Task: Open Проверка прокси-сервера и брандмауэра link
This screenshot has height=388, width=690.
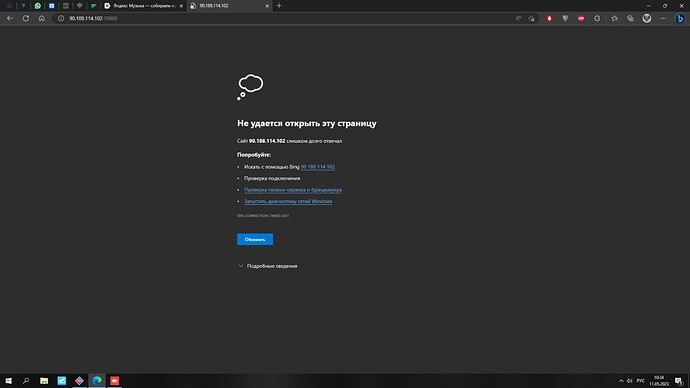Action: pyautogui.click(x=293, y=190)
